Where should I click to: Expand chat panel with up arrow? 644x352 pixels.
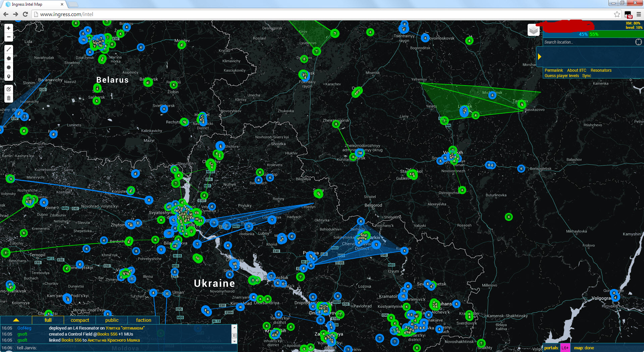point(16,320)
